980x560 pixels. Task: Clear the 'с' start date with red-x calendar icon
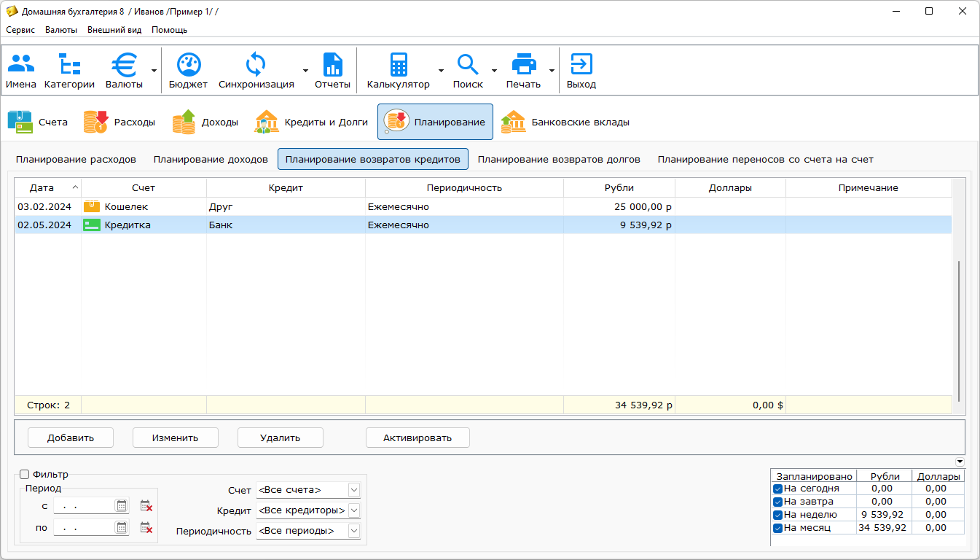(x=146, y=505)
